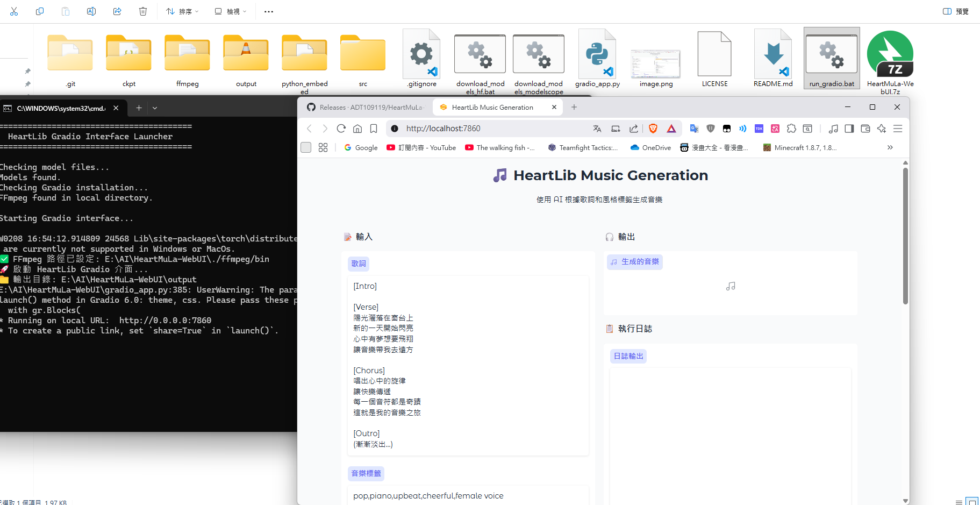Click the Brave Shields lion icon
Viewport: 980px width, 505px height.
coord(653,129)
